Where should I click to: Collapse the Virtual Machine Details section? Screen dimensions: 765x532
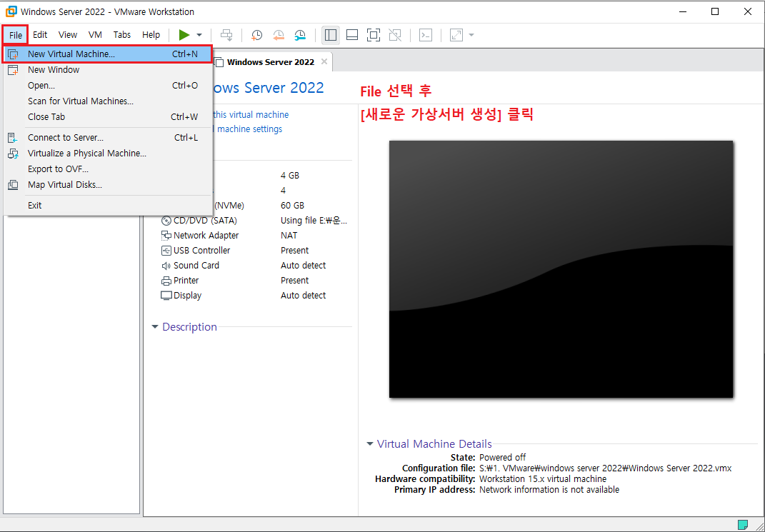click(370, 443)
